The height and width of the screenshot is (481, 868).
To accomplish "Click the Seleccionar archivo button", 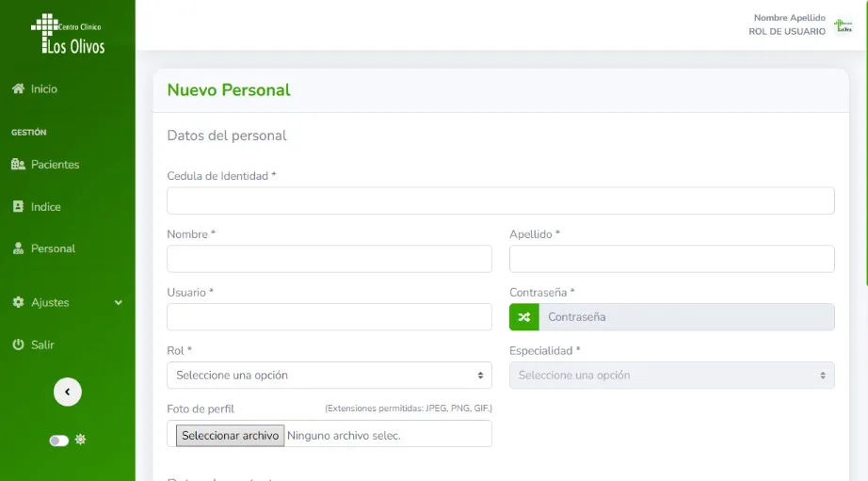I will [x=230, y=436].
